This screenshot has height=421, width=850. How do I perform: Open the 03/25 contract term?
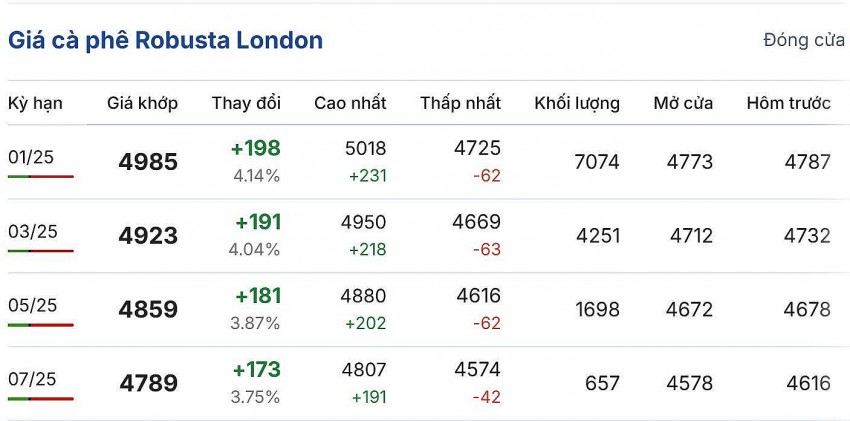[x=33, y=232]
